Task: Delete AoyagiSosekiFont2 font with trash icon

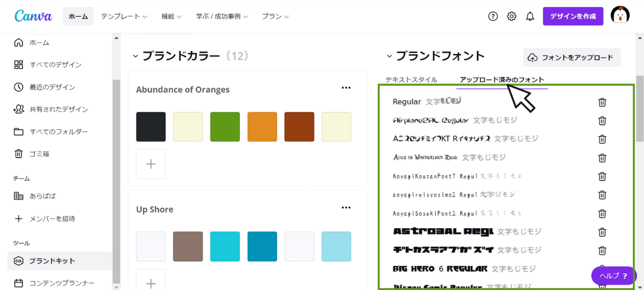Action: coord(602,213)
